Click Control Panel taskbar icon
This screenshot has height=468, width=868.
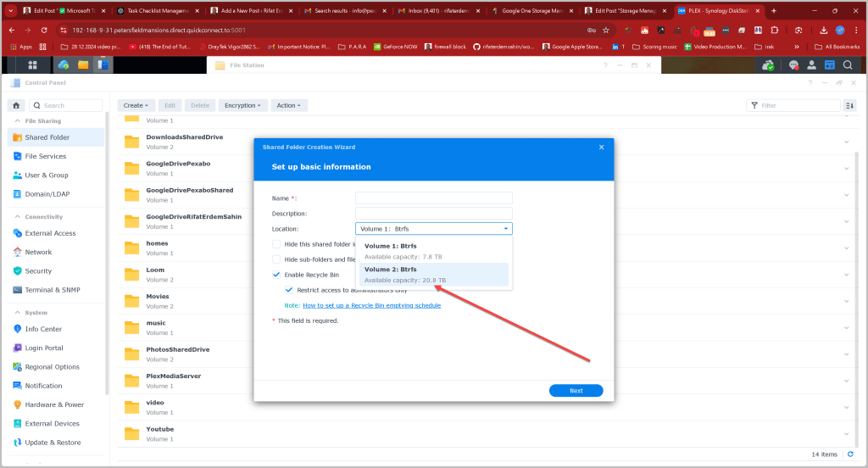(x=103, y=64)
